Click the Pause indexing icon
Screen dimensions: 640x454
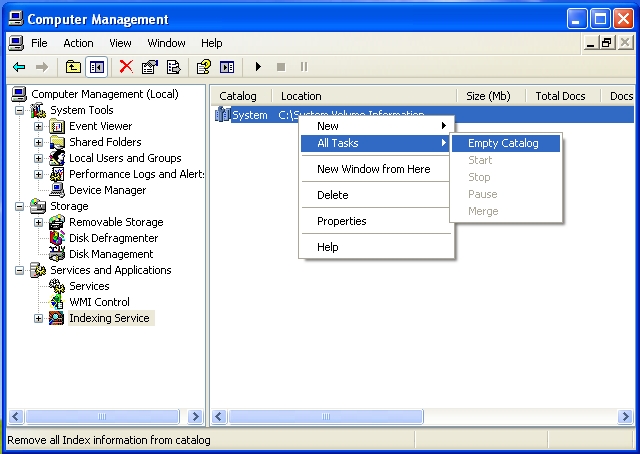(x=304, y=67)
